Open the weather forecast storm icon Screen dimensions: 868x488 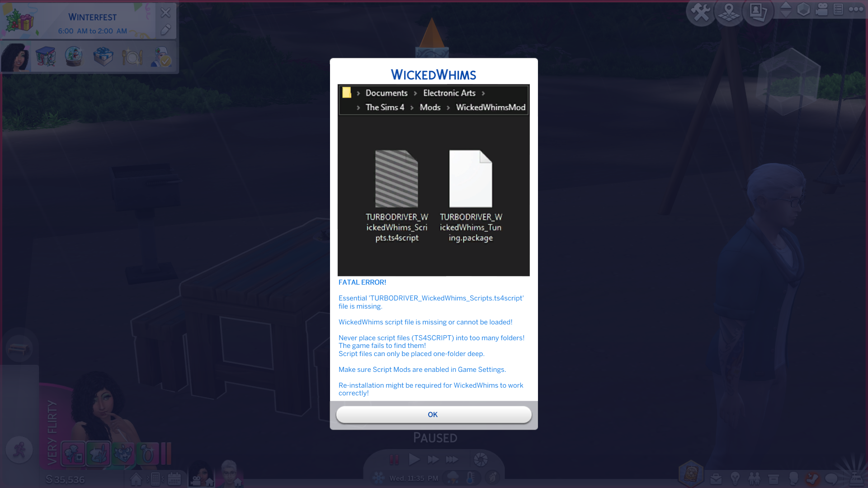coord(453,478)
